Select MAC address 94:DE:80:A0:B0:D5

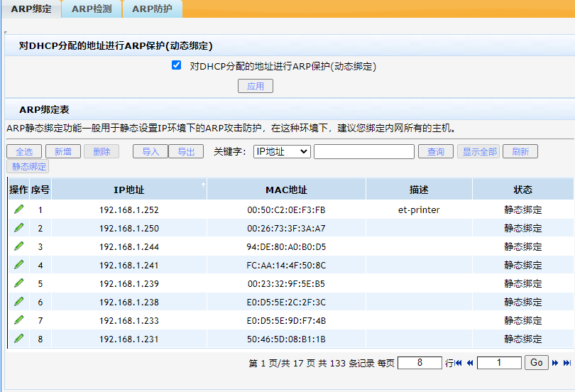(x=286, y=246)
